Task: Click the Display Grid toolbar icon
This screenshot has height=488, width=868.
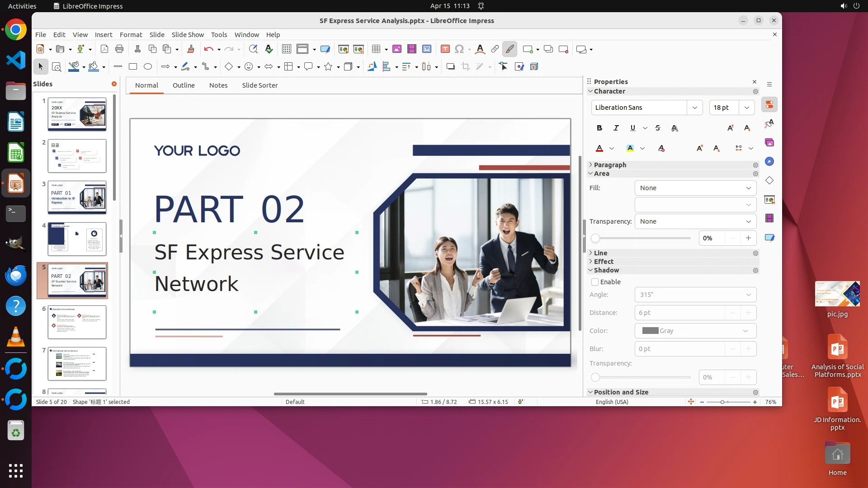Action: click(x=286, y=49)
